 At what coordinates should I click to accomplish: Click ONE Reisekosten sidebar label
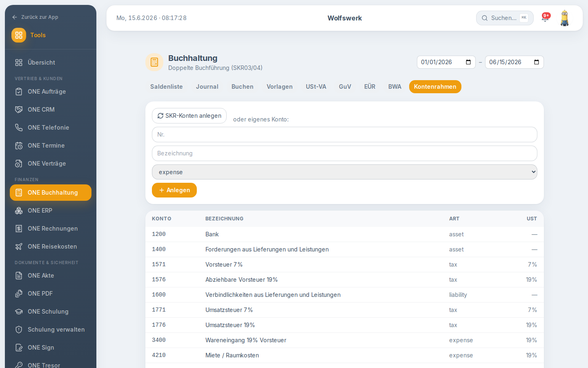pyautogui.click(x=52, y=247)
